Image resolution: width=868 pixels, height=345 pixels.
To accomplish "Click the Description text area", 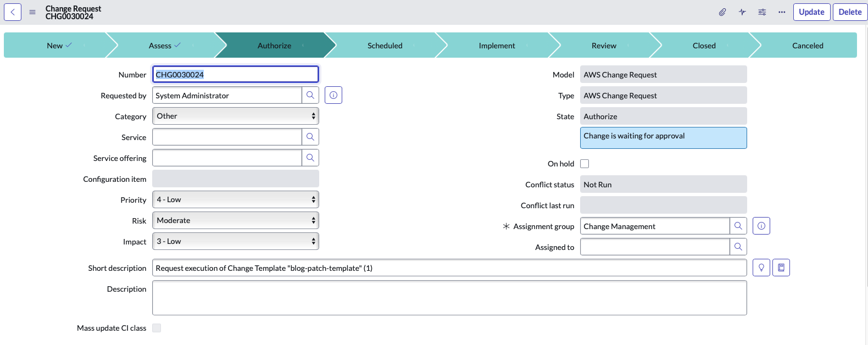I will (x=449, y=298).
